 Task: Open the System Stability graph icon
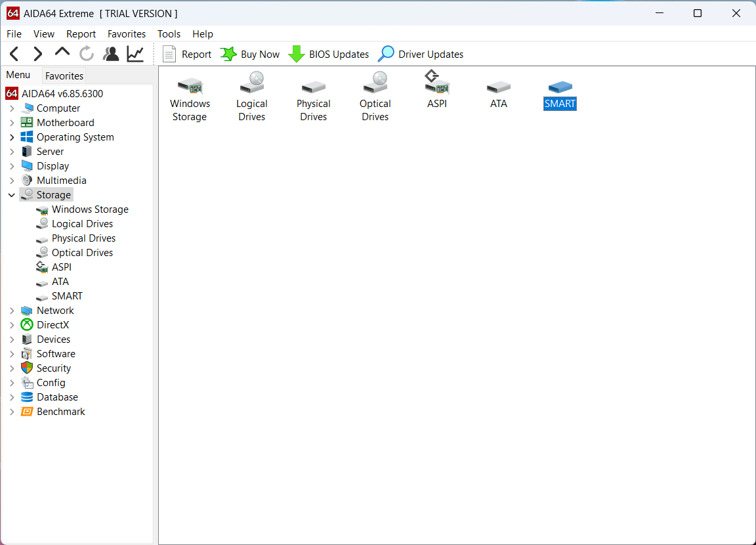[135, 53]
